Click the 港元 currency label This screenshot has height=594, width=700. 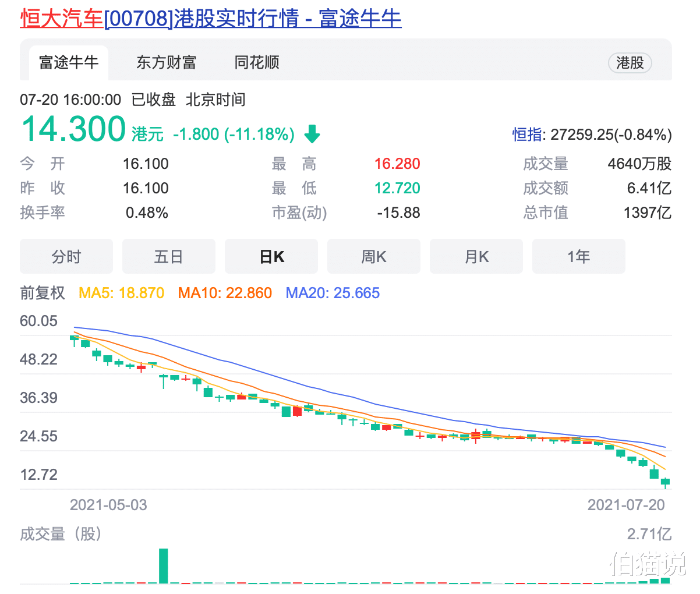coord(147,135)
